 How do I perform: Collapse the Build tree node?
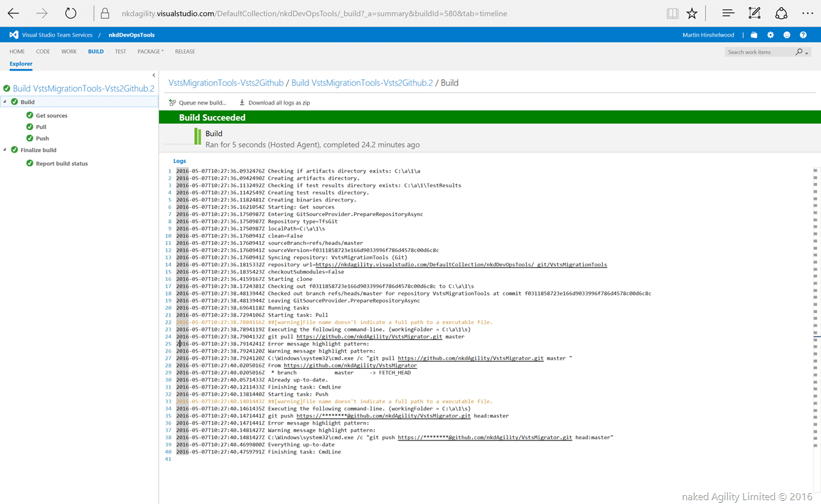pyautogui.click(x=5, y=102)
